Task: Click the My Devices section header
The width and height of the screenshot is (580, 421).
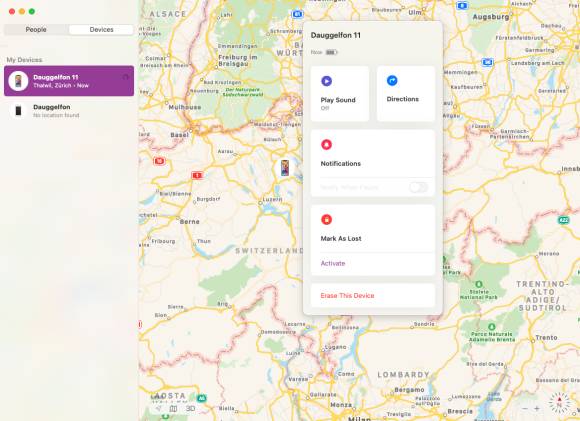Action: point(24,60)
